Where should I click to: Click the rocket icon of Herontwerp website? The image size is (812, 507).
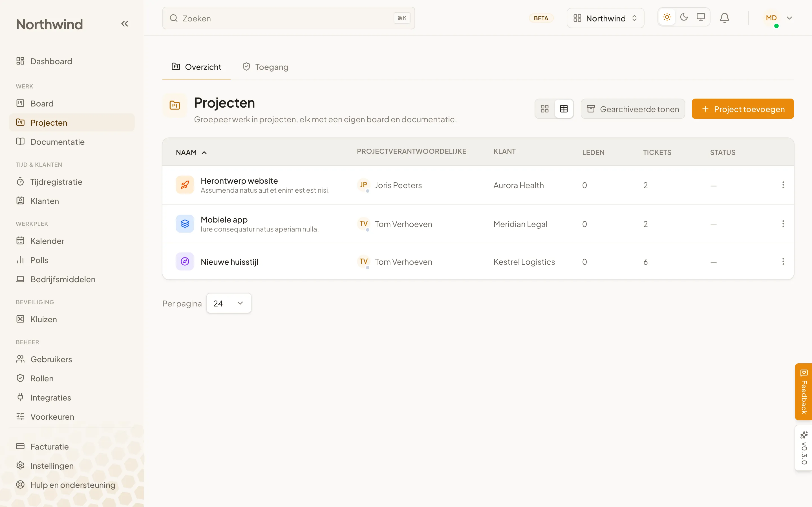point(185,185)
